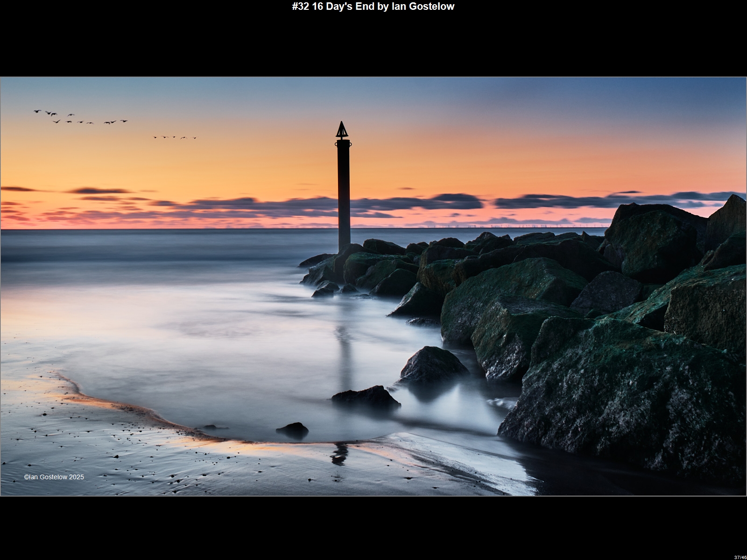Screen dimensions: 747x560
Task: Click the distant wind turbines on the horizon
Action: (514, 226)
